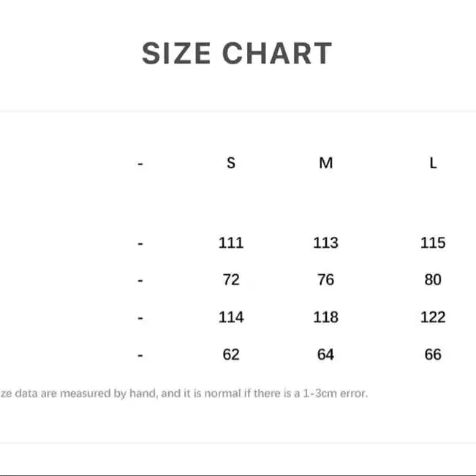The width and height of the screenshot is (476, 476).
Task: Click the dash beside the 62 row
Action: click(x=140, y=356)
